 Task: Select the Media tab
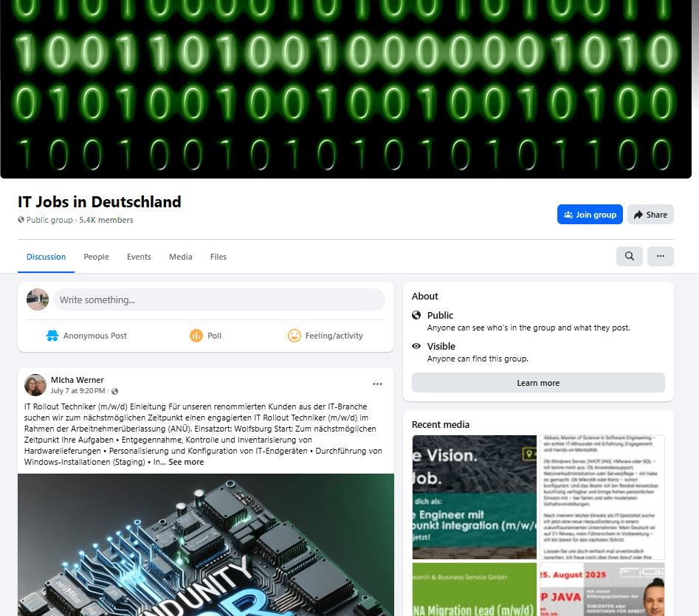pyautogui.click(x=181, y=257)
